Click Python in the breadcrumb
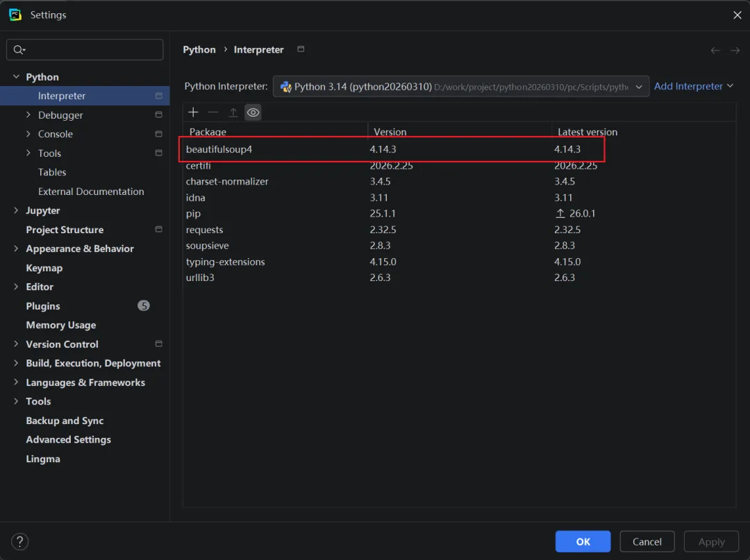750x560 pixels. tap(199, 50)
